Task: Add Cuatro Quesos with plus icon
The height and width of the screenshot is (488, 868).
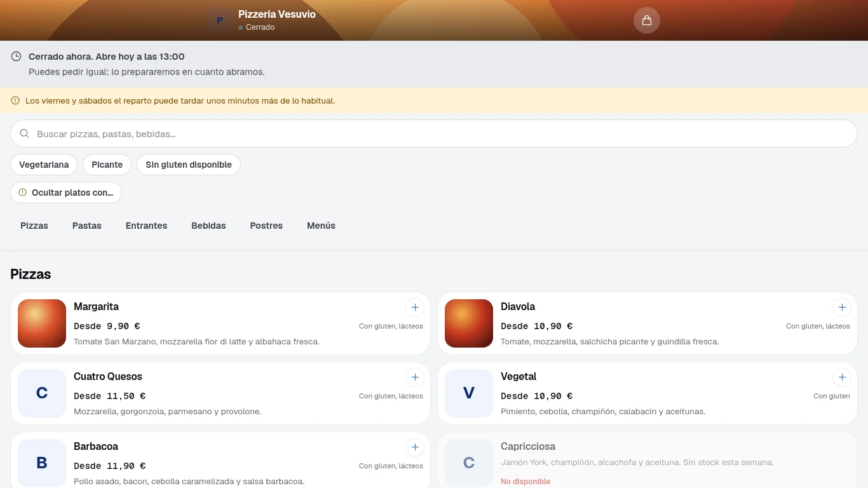Action: pos(415,377)
